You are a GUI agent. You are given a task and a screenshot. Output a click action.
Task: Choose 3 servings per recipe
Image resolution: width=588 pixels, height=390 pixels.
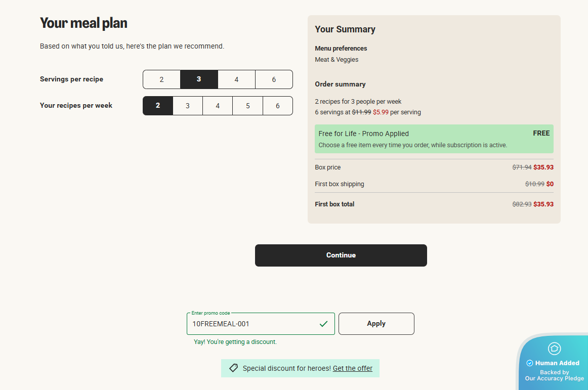(x=199, y=79)
